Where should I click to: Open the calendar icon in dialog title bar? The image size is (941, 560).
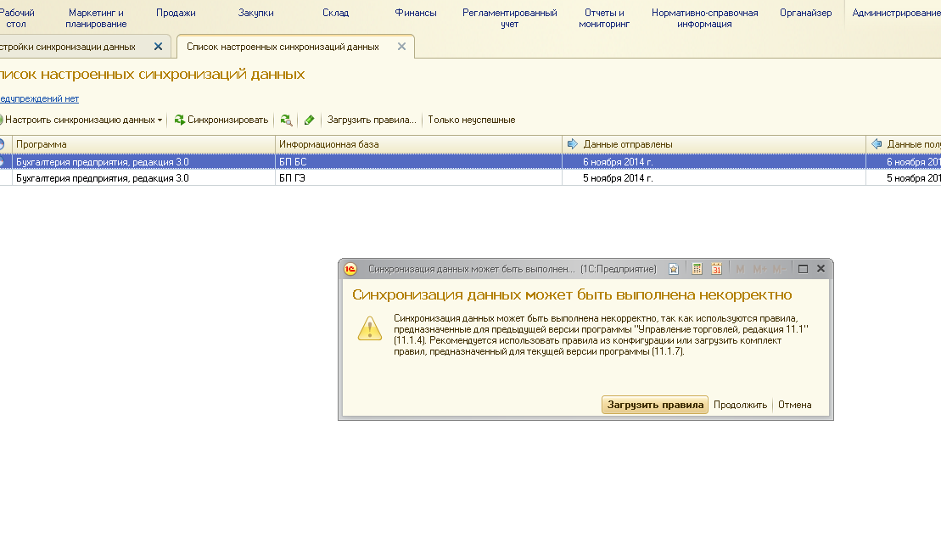(716, 269)
